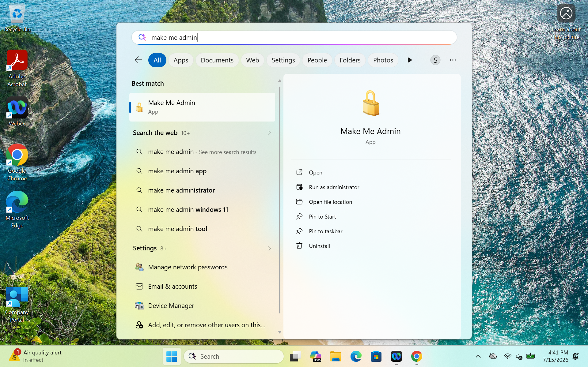
Task: Select the Photos filter tab
Action: tap(383, 60)
